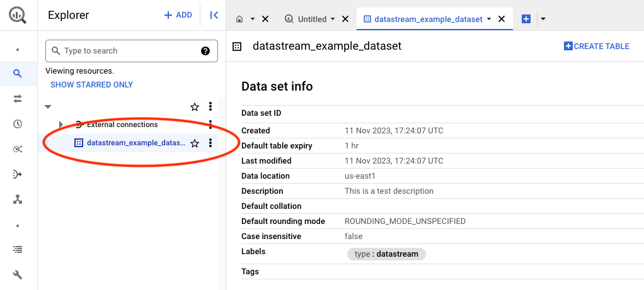This screenshot has width=644, height=290.
Task: Click the BigQuery logo icon
Action: point(18,15)
